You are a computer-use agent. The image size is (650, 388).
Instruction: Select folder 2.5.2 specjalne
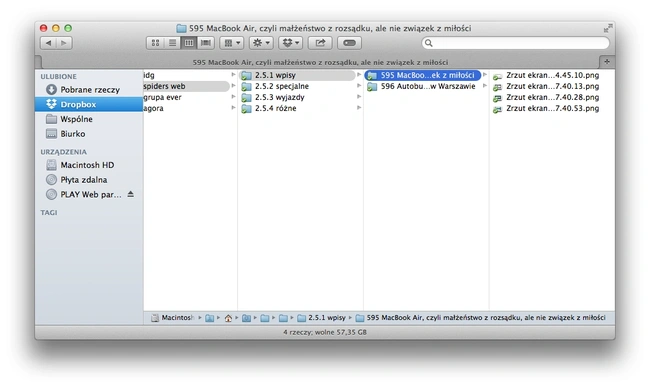click(x=300, y=86)
